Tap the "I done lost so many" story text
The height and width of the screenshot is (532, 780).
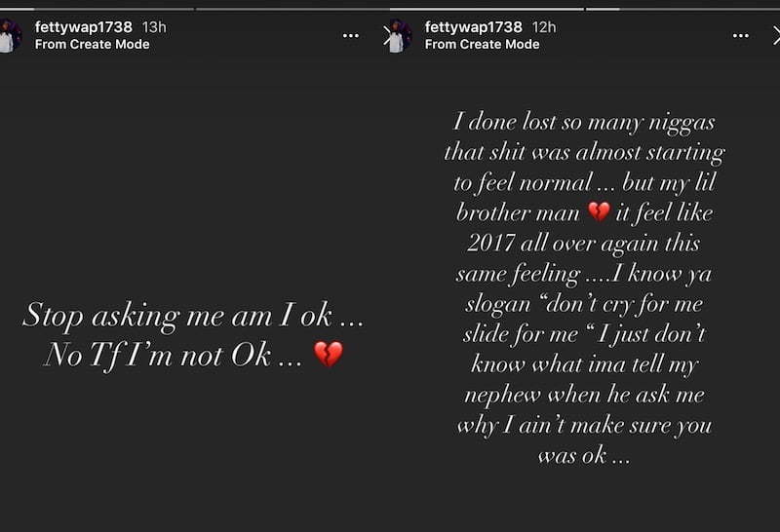coord(584,288)
